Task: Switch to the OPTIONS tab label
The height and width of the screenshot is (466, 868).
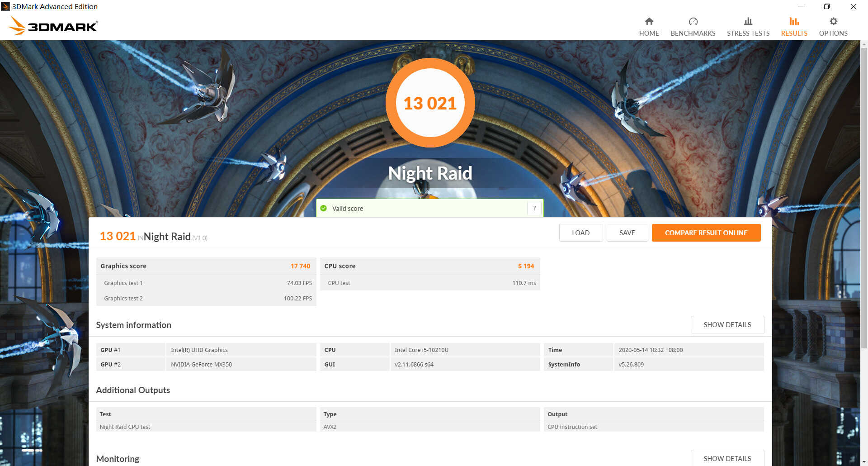Action: 833,33
